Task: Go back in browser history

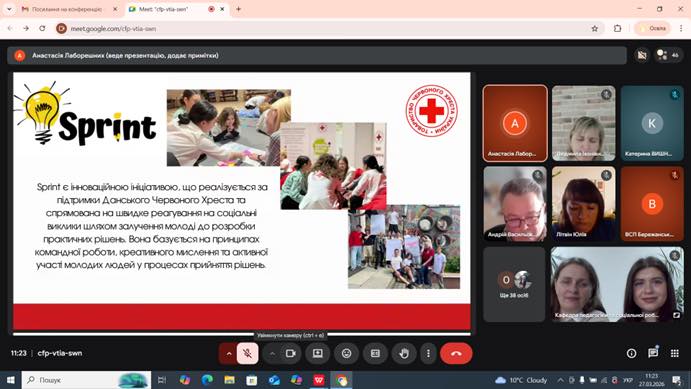Action: point(10,28)
